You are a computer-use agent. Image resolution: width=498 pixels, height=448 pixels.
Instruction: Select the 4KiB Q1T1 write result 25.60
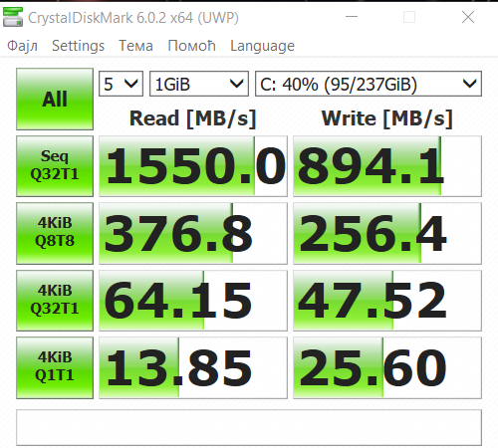[x=387, y=367]
